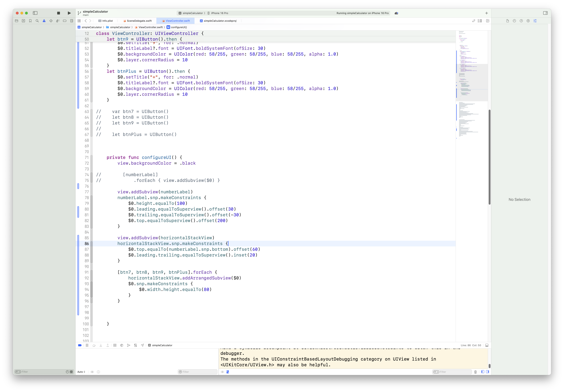The image size is (564, 392).
Task: Click the stacked-lines icon in debug bar
Action: 115,345
